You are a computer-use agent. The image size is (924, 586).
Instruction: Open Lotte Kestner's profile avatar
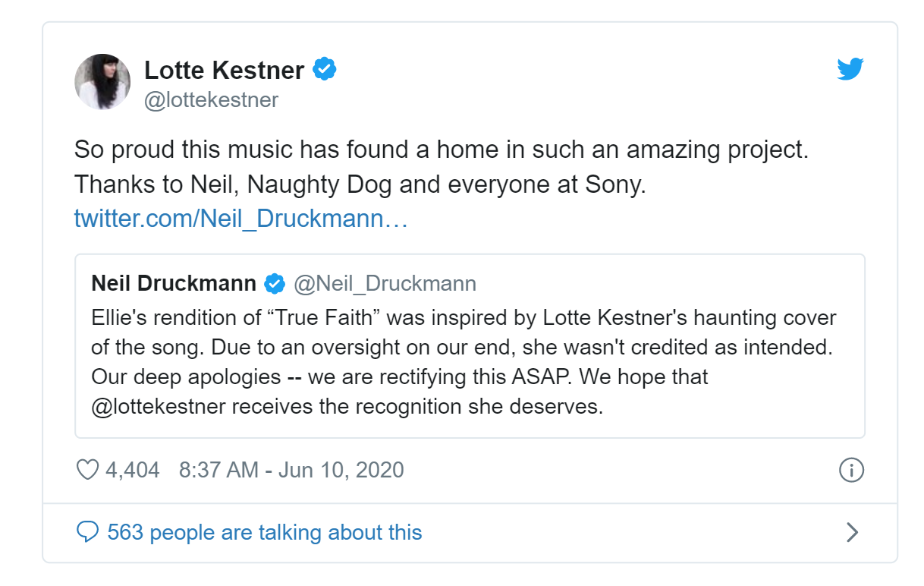(x=102, y=82)
